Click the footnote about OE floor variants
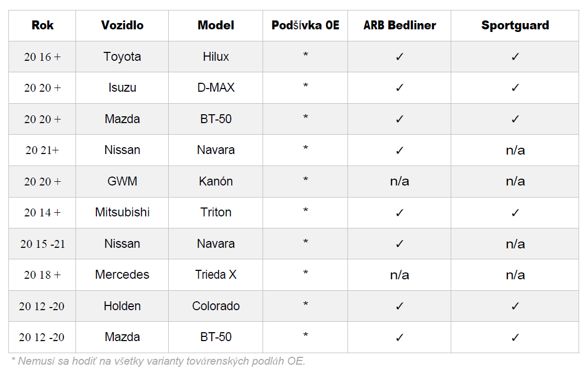This screenshot has height=372, width=588. pos(158,361)
